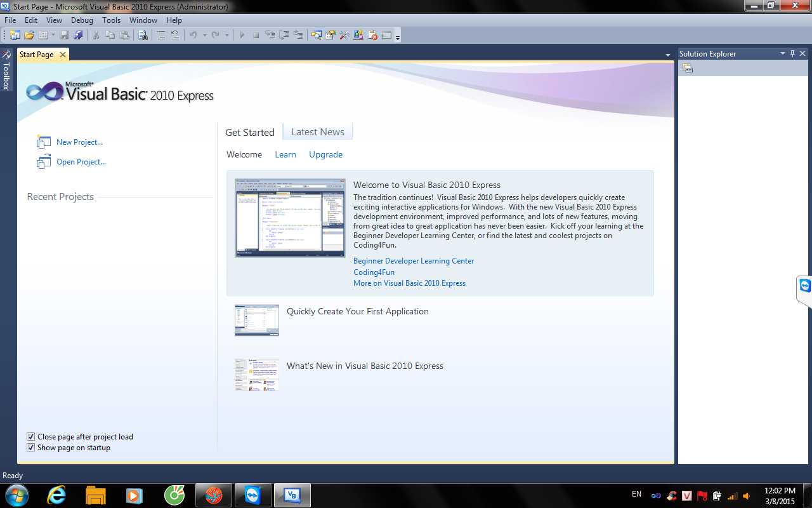
Task: Click the hammer-and-wrench Toolbox toolbar icon
Action: point(344,35)
